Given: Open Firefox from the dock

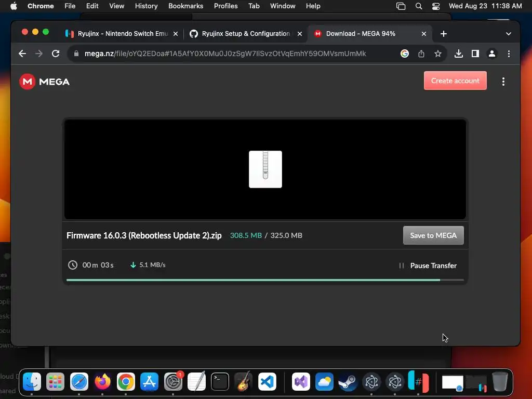Looking at the screenshot, I should [x=102, y=382].
